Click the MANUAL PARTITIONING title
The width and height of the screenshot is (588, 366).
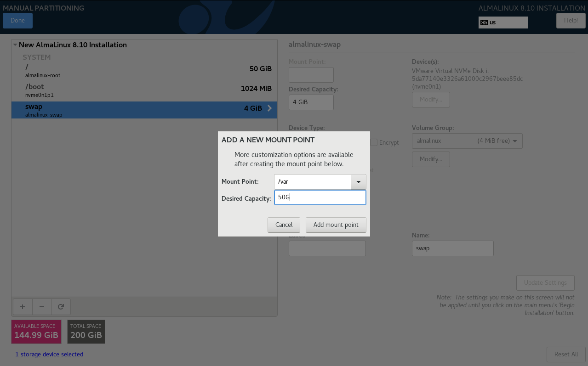44,8
